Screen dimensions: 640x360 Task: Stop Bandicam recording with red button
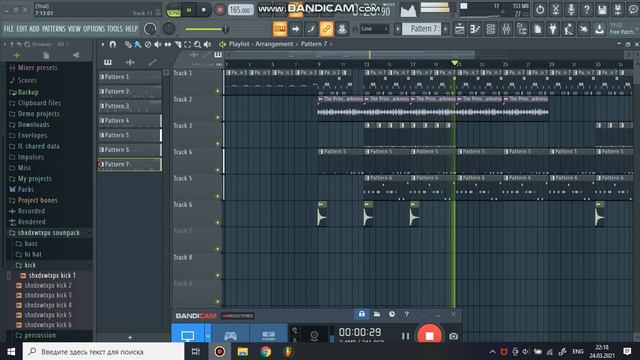pyautogui.click(x=429, y=336)
